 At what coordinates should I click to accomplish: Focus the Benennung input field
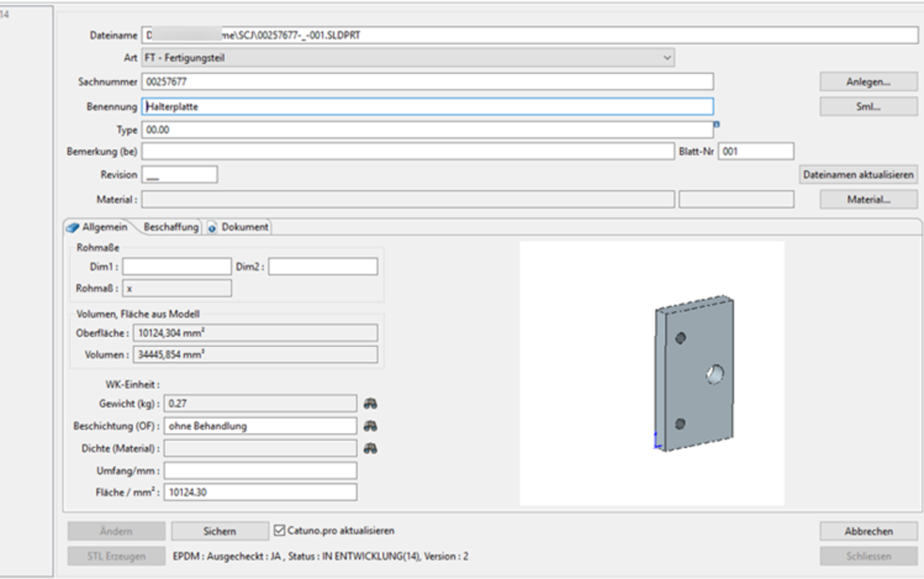coord(428,107)
